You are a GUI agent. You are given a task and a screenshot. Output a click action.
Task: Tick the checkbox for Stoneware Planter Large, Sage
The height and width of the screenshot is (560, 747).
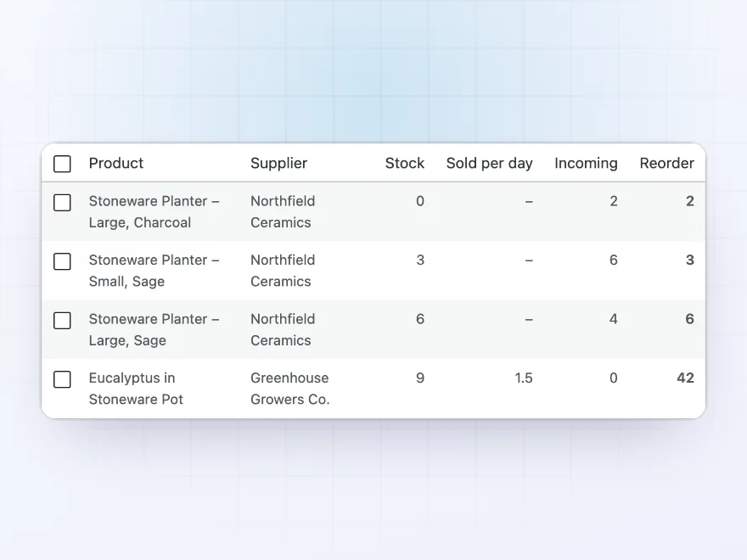pos(62,321)
